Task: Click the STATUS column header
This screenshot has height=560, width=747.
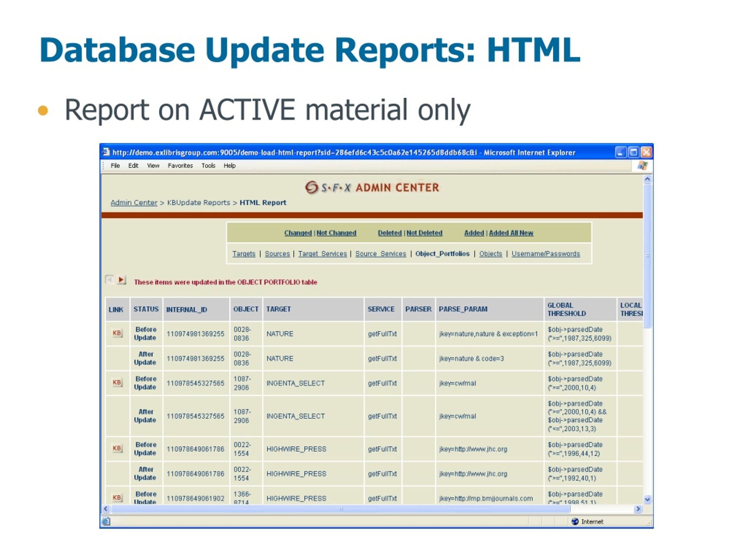Action: (146, 309)
